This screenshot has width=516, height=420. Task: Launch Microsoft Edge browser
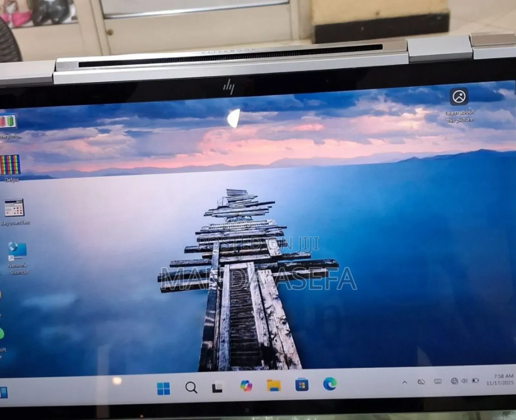tap(330, 384)
